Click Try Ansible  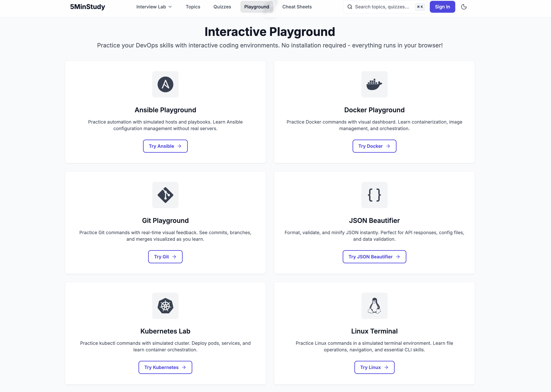click(165, 146)
